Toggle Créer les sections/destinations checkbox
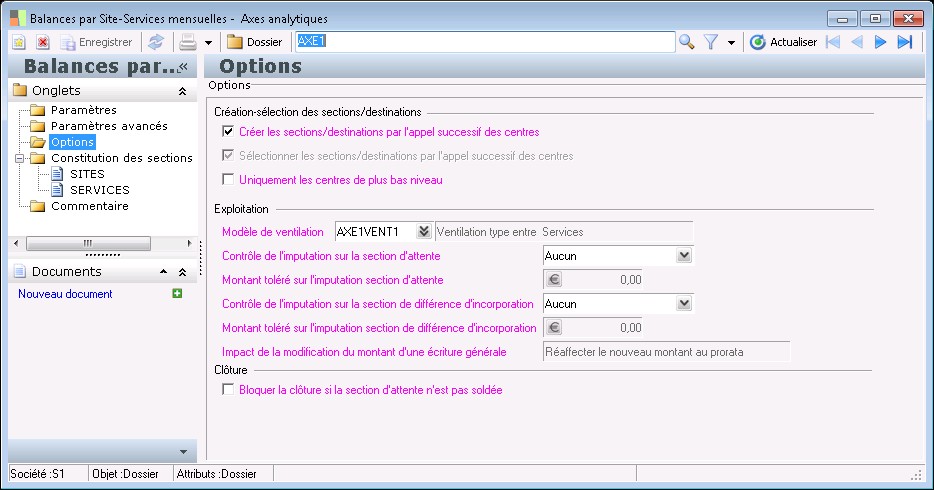The image size is (934, 490). click(228, 132)
